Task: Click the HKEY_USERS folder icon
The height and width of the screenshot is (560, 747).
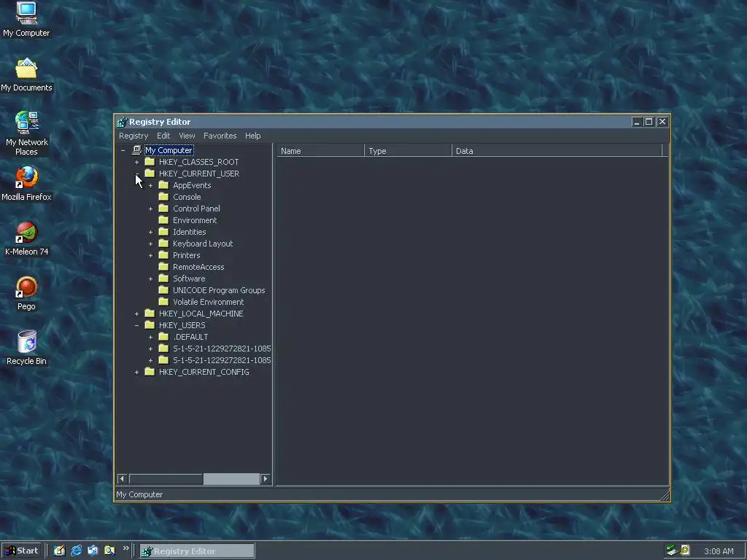Action: coord(150,325)
